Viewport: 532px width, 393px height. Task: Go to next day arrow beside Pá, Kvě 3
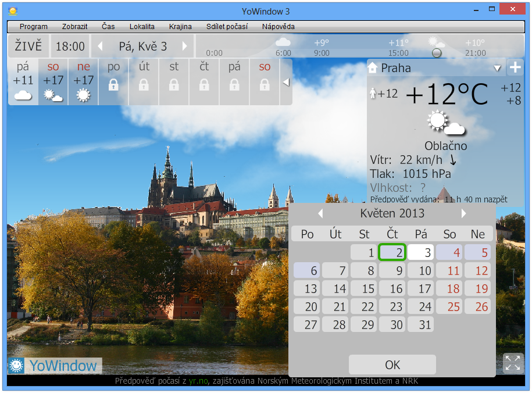point(184,46)
